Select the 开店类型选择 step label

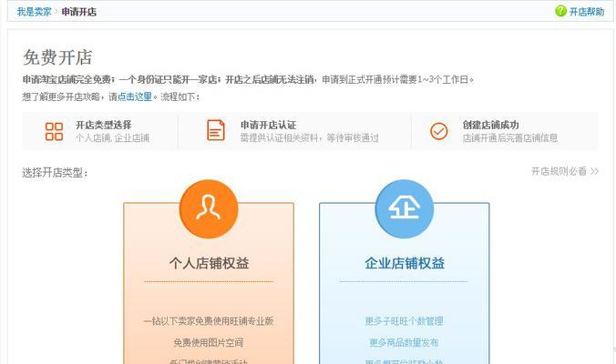104,125
